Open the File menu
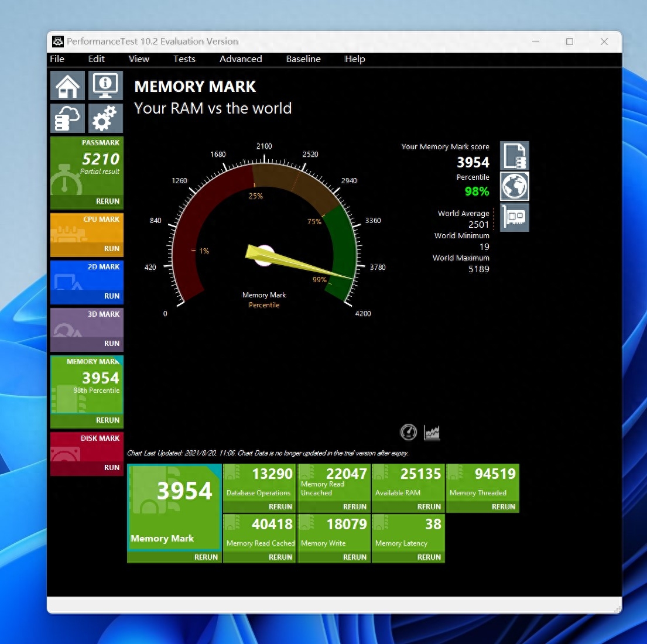 [57, 59]
